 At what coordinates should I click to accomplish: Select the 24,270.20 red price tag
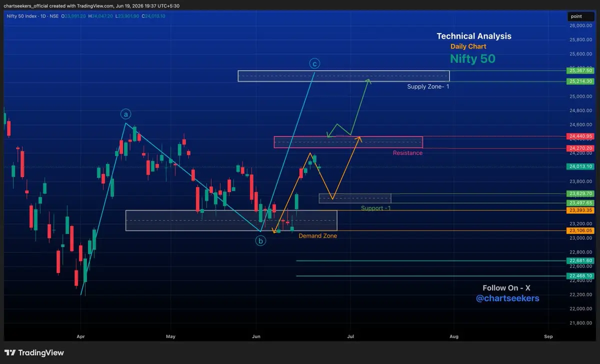(580, 148)
